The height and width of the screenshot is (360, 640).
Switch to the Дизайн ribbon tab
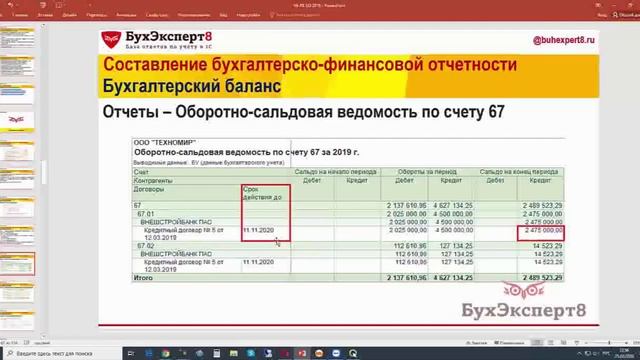70,15
